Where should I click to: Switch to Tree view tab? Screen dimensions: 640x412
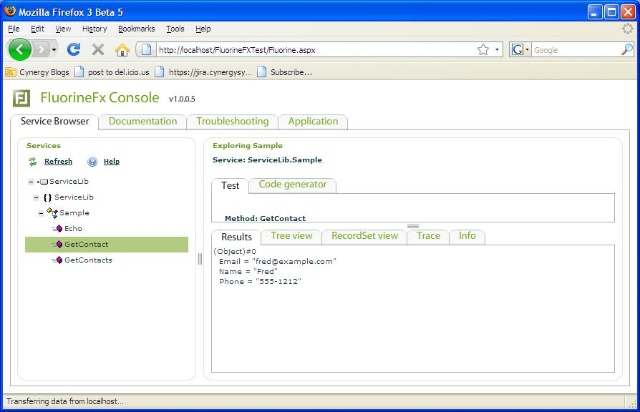[291, 236]
